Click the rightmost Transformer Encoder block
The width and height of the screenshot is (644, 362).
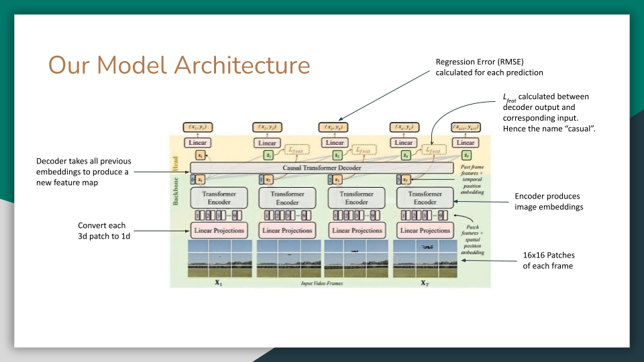point(425,198)
